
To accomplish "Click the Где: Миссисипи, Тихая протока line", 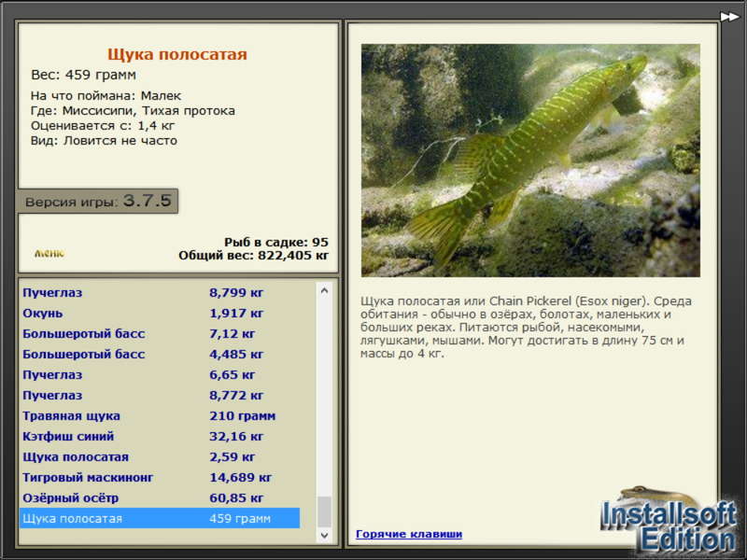I will [133, 110].
